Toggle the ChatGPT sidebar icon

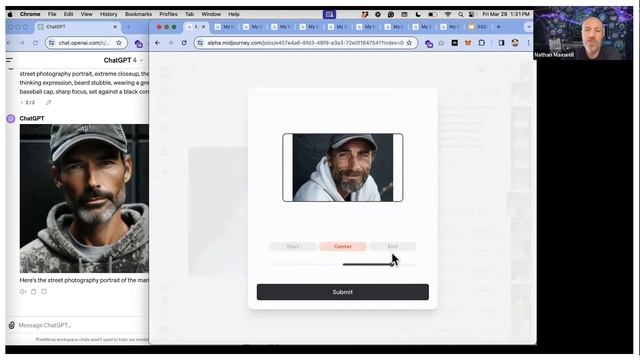pyautogui.click(x=9, y=61)
